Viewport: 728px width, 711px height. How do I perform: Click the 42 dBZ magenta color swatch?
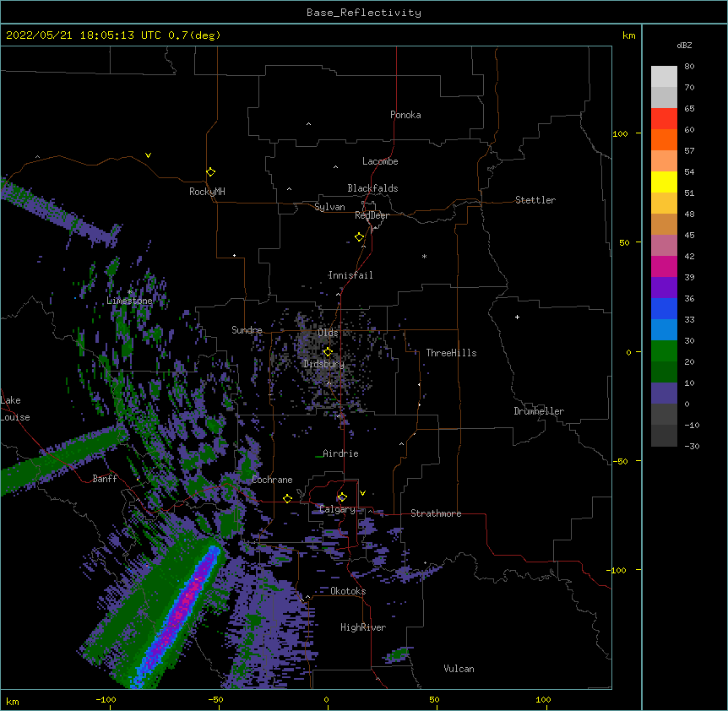(664, 266)
